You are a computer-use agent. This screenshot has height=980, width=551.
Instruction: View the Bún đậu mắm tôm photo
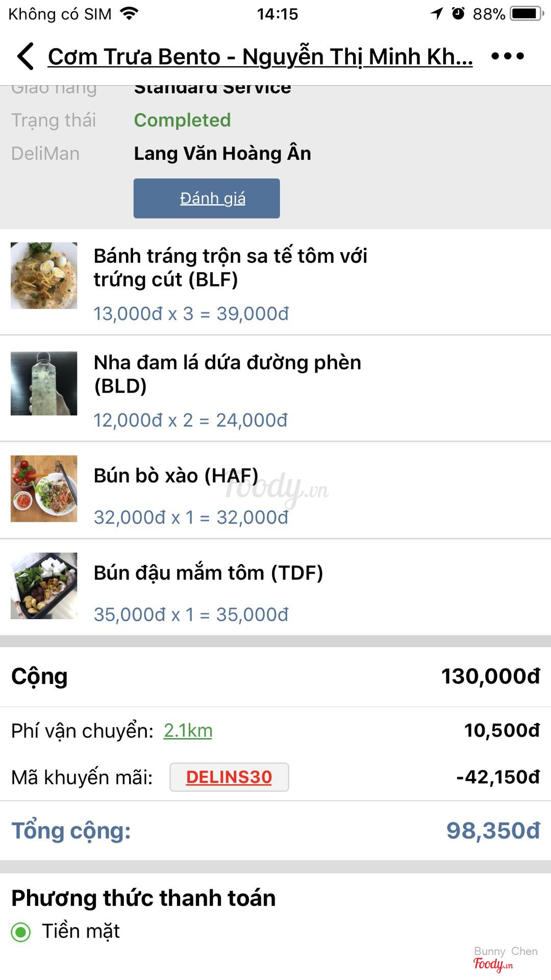tap(44, 586)
